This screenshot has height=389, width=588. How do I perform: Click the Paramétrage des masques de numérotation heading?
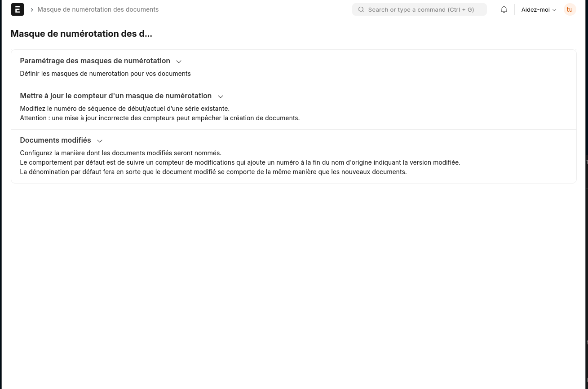(95, 61)
